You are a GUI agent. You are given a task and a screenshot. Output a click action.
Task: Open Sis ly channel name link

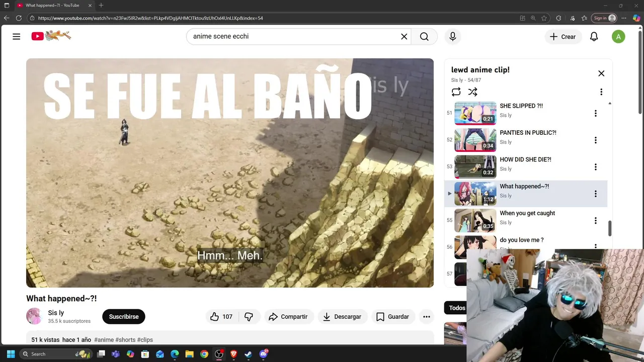[x=56, y=313]
